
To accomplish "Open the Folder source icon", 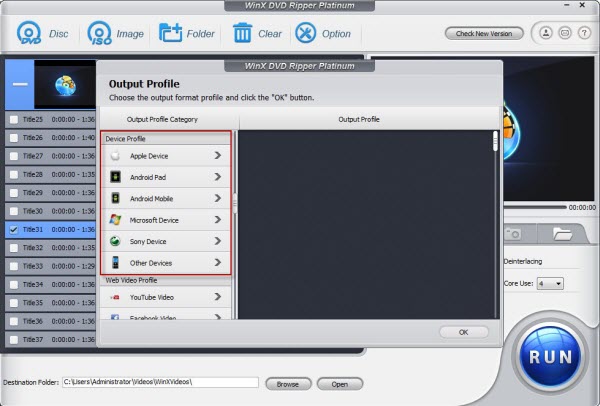I will pyautogui.click(x=170, y=33).
